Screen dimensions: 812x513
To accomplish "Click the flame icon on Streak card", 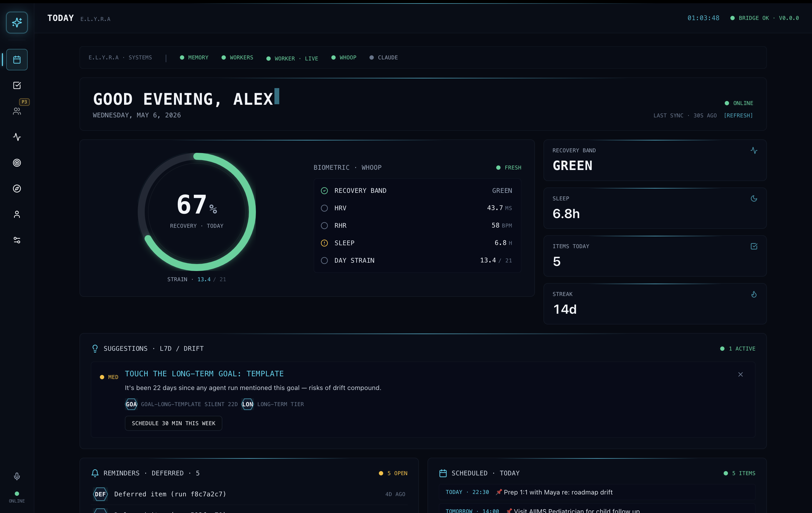I will [754, 294].
